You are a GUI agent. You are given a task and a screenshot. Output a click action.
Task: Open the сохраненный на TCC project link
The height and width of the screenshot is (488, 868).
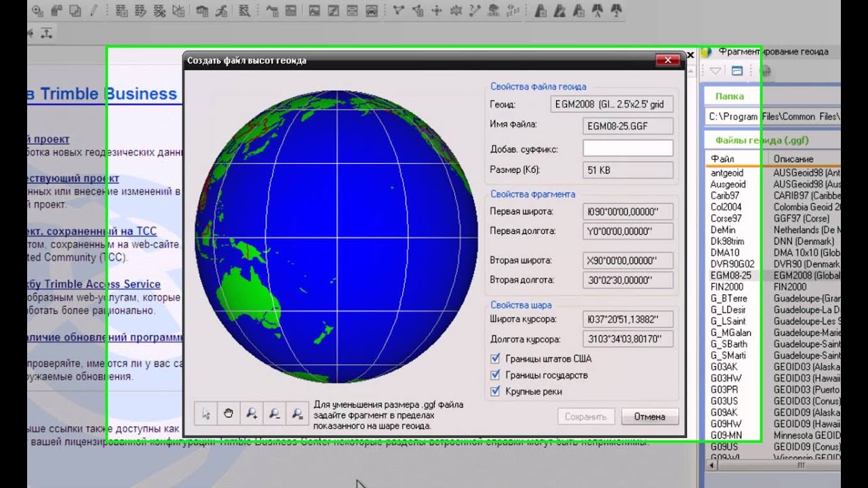pos(92,232)
